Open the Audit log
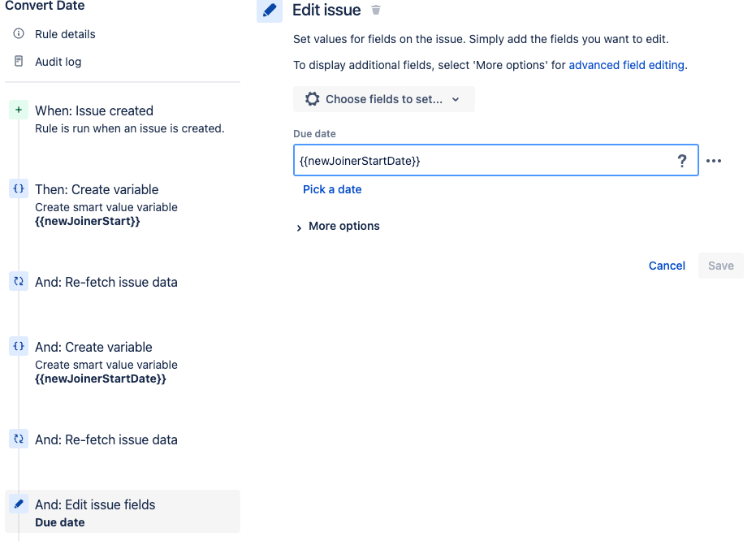Screen dimensions: 756x541 click(x=58, y=62)
